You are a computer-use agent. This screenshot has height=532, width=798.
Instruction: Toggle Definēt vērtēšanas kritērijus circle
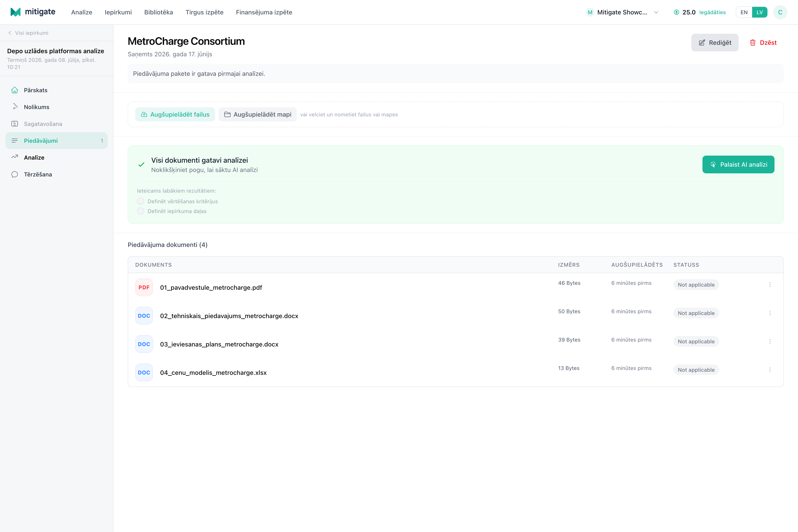[141, 201]
